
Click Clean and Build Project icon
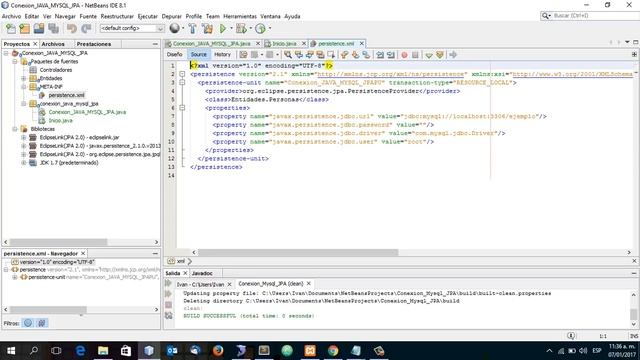[x=207, y=28]
